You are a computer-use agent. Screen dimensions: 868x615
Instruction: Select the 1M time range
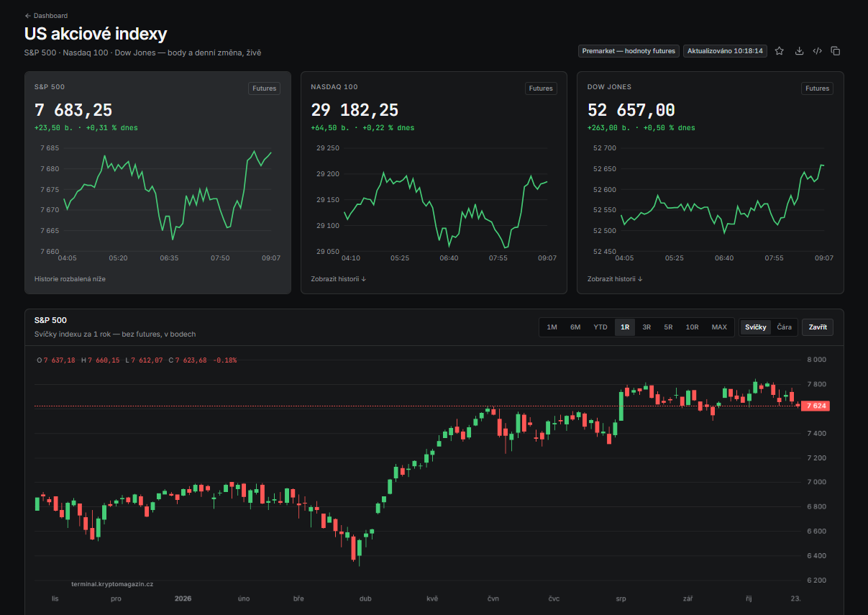(x=552, y=327)
